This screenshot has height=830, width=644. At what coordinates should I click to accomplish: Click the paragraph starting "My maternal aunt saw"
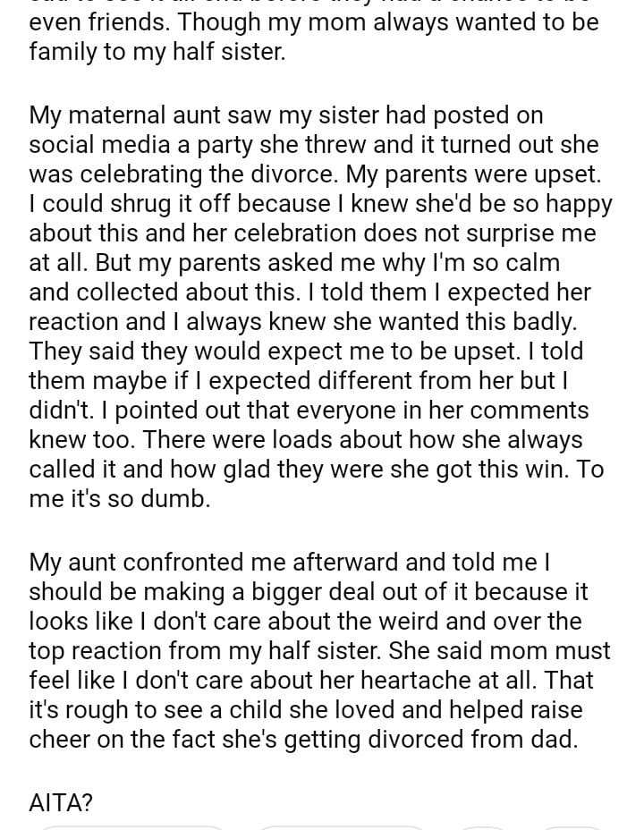(313, 306)
